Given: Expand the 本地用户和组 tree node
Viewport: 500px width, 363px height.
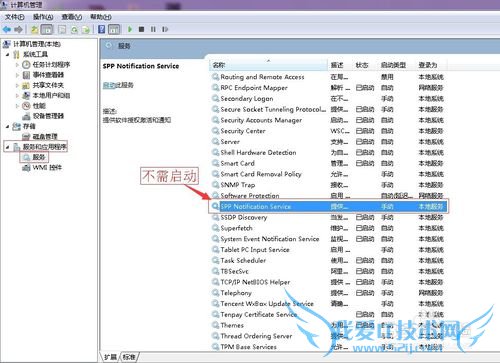Looking at the screenshot, I should pyautogui.click(x=17, y=96).
